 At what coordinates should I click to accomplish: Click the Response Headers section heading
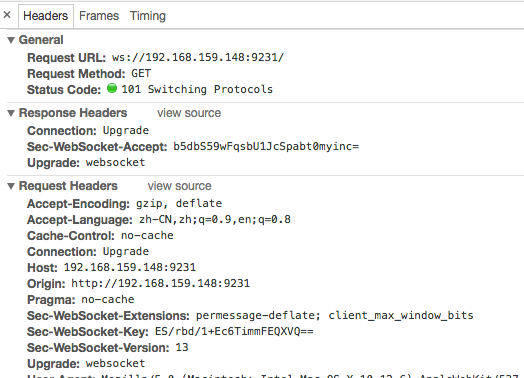[x=73, y=113]
